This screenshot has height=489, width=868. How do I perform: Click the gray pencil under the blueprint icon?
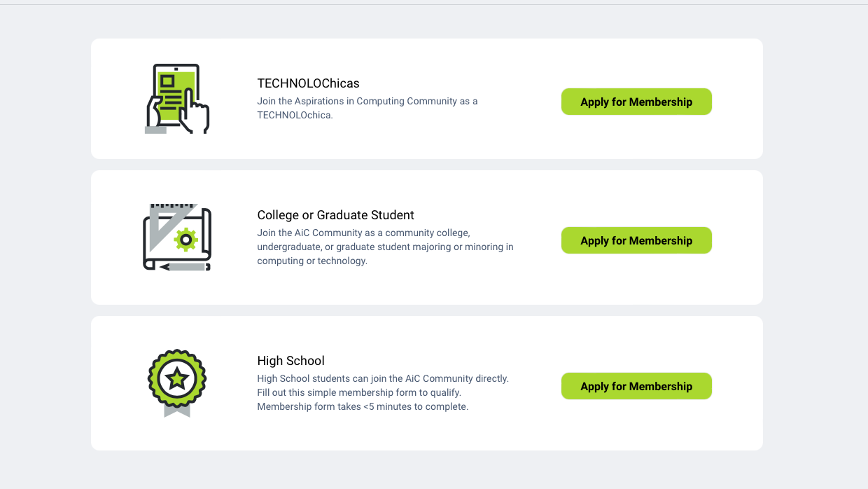(183, 266)
